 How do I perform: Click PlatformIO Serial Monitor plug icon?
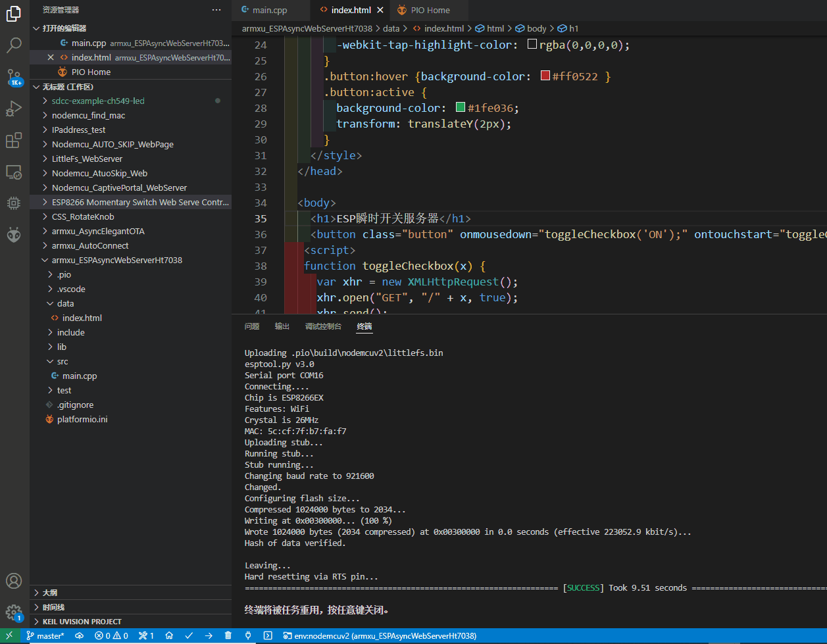pyautogui.click(x=248, y=636)
